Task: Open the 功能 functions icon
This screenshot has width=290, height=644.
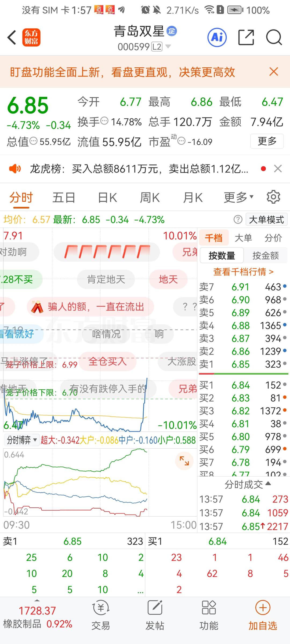Action: (209, 615)
